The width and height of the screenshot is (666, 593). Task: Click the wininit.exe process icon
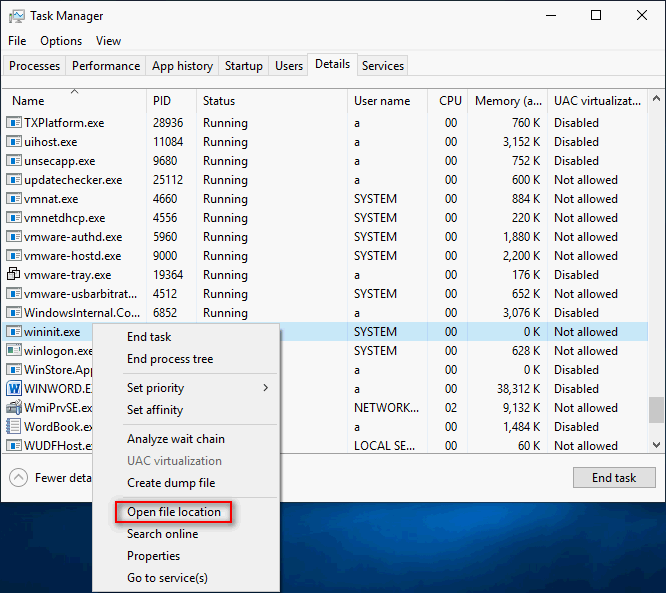(x=14, y=332)
